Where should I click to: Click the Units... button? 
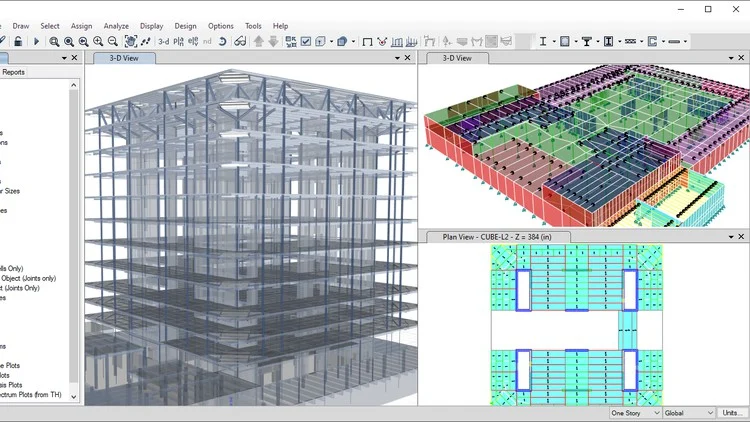click(x=733, y=412)
